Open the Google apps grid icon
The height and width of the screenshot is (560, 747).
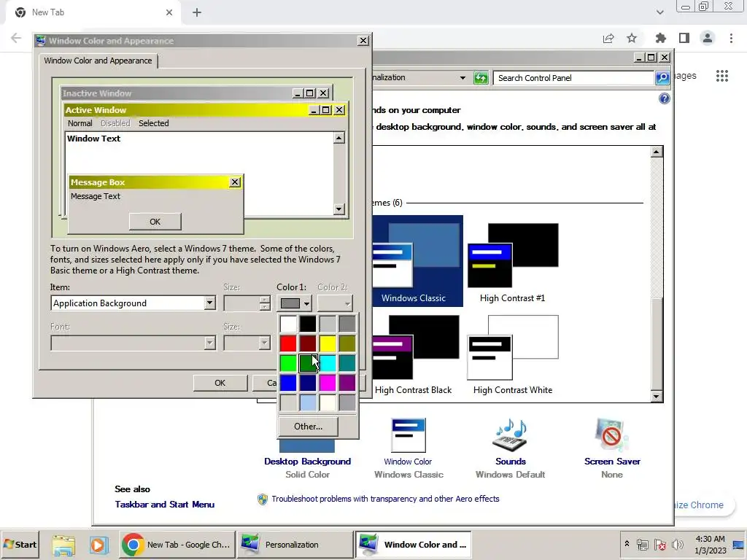[722, 76]
